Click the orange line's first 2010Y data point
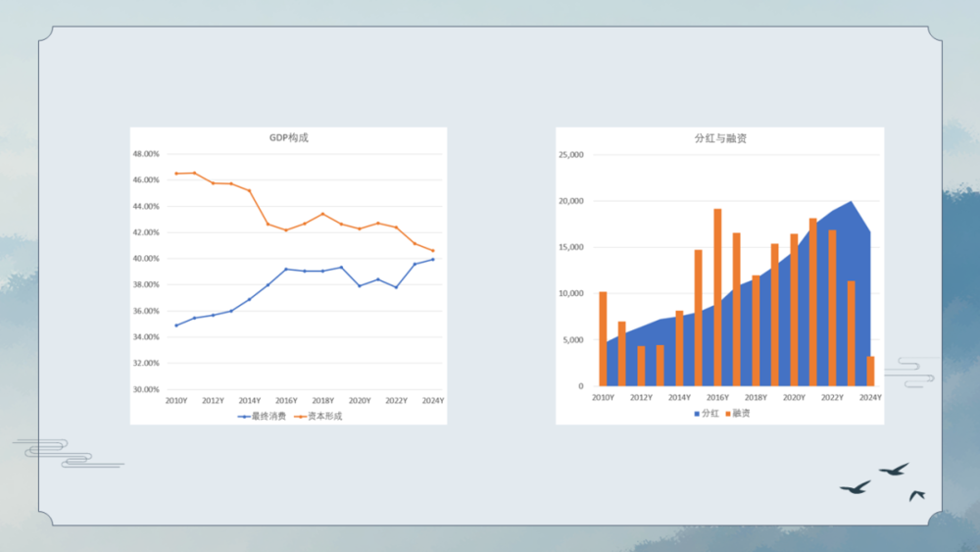This screenshot has height=552, width=980. tap(176, 174)
